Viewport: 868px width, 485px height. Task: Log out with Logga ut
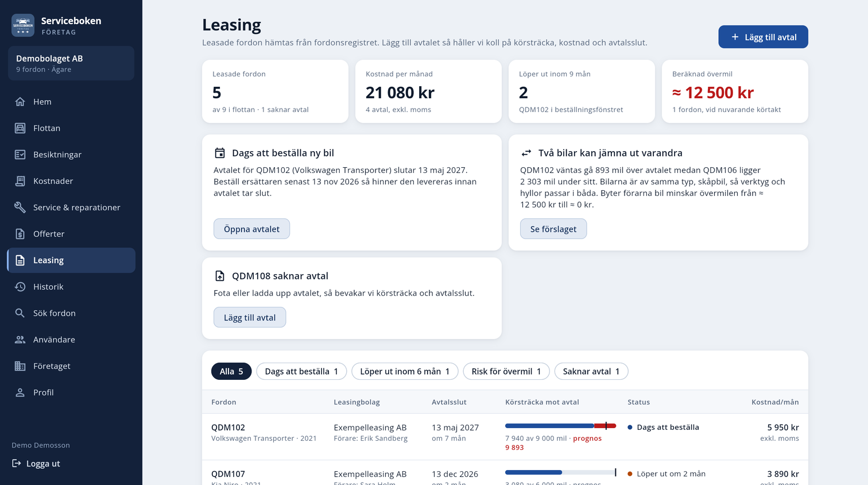coord(36,463)
